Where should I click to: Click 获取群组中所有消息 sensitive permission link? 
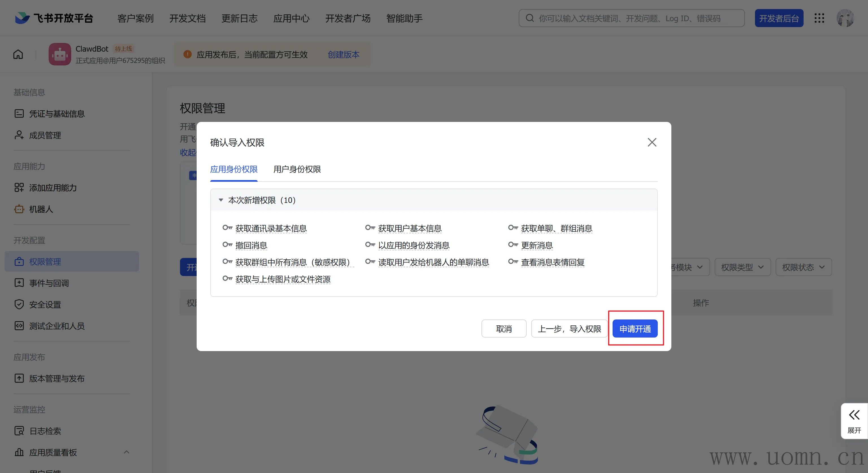click(x=292, y=262)
